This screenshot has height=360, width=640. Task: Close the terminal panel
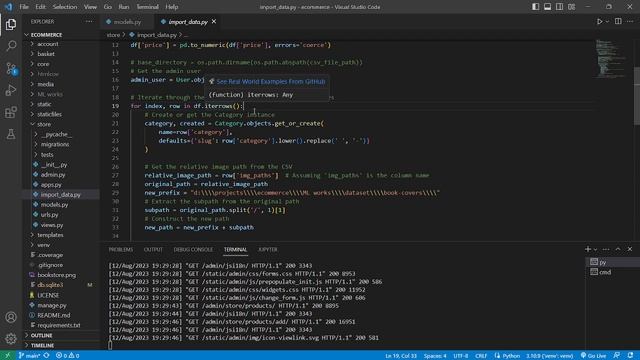coord(630,249)
